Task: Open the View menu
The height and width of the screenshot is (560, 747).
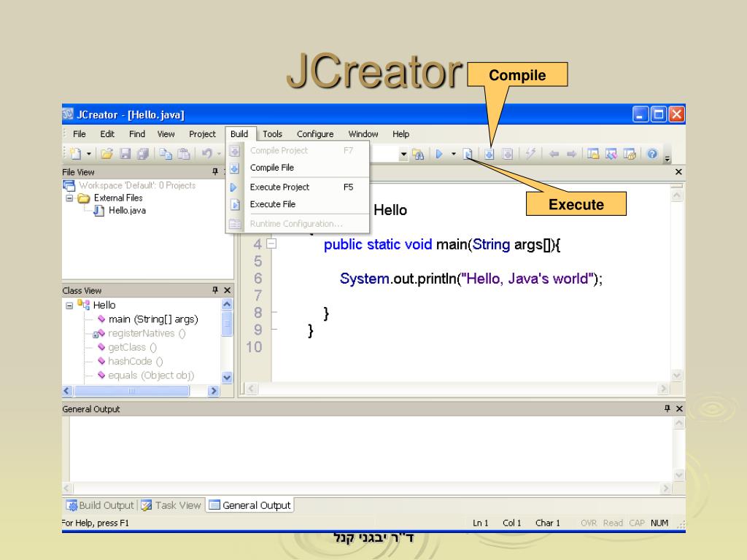Action: coord(166,134)
